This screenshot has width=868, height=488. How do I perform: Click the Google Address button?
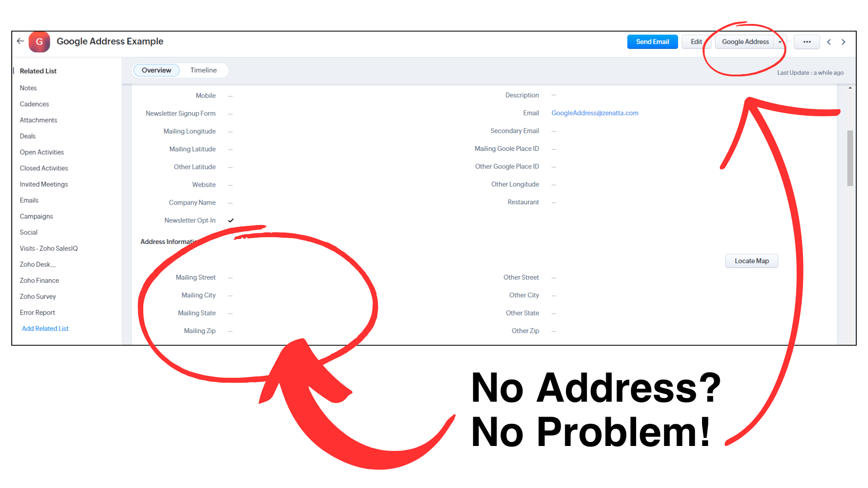point(745,42)
